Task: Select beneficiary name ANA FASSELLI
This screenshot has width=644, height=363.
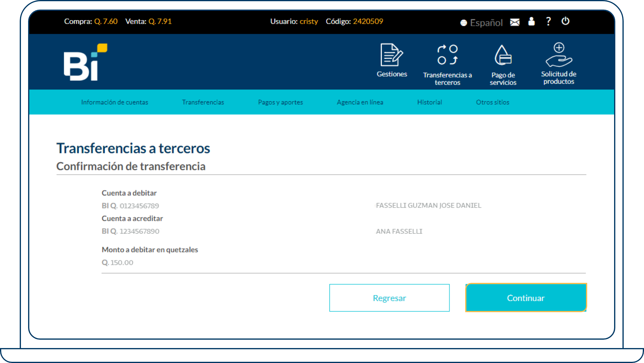Action: 399,231
